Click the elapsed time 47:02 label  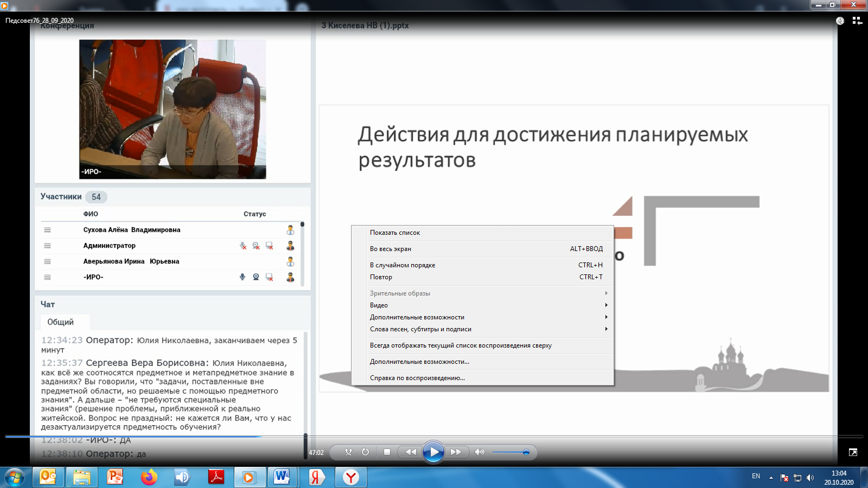(x=316, y=453)
